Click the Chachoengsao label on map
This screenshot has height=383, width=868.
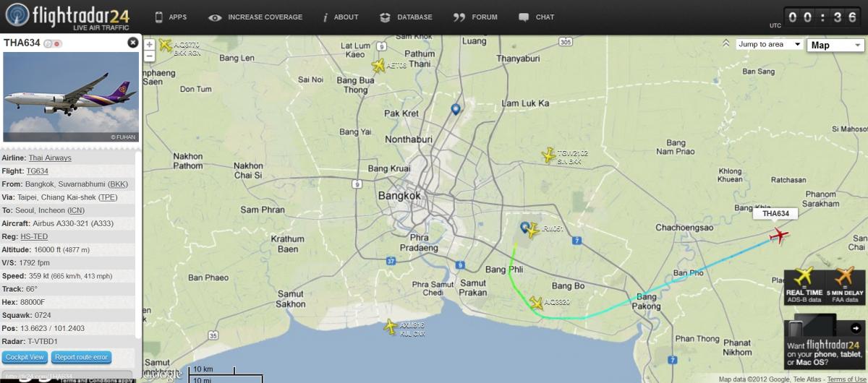(x=684, y=227)
